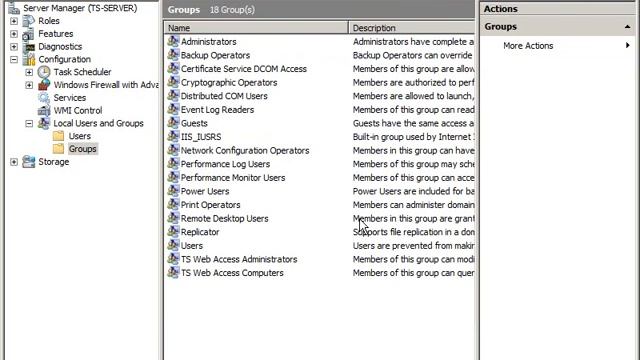Select the Cryptographic Operators name
The image size is (640, 360).
coord(229,82)
